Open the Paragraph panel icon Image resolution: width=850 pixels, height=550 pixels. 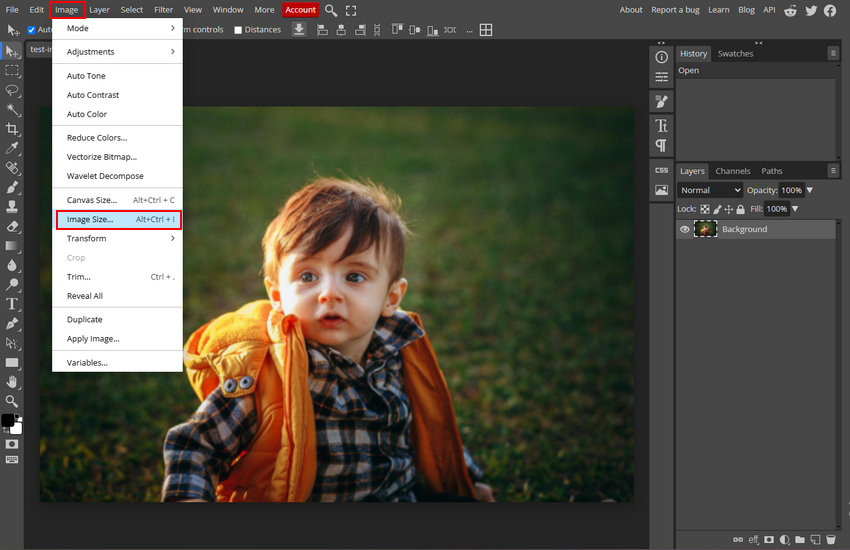pyautogui.click(x=661, y=145)
